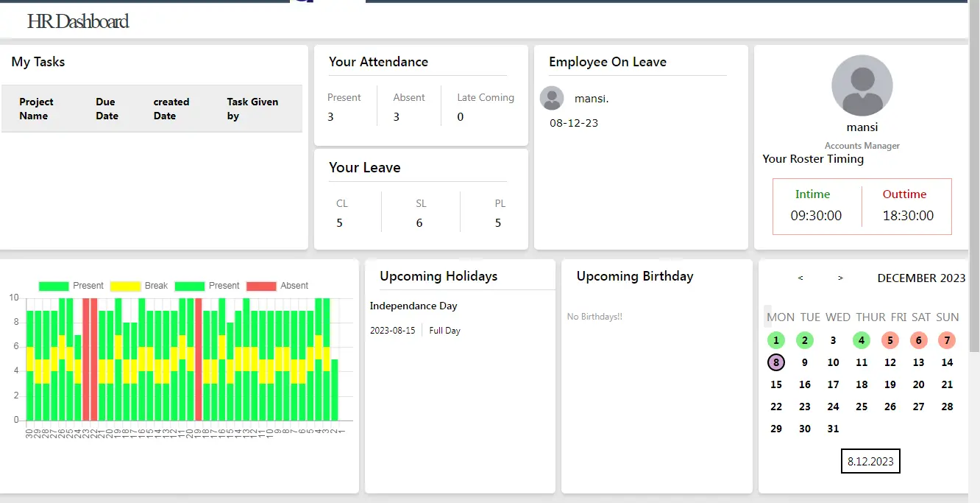The width and height of the screenshot is (980, 503).
Task: Go to previous month in calendar
Action: tap(800, 278)
